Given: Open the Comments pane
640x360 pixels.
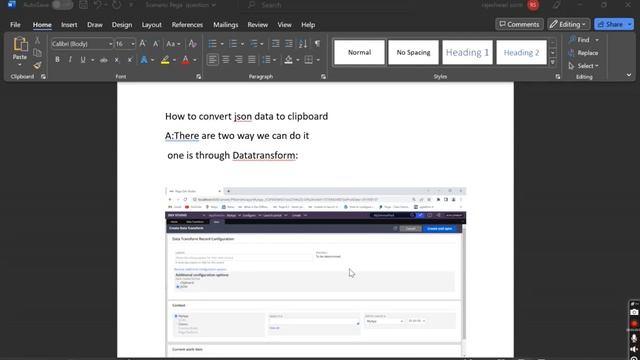Looking at the screenshot, I should click(519, 24).
